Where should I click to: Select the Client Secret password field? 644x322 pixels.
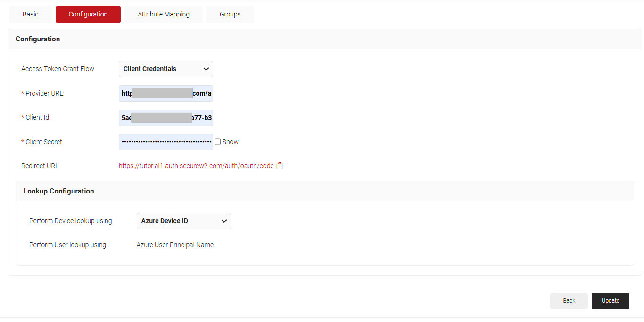tap(166, 142)
